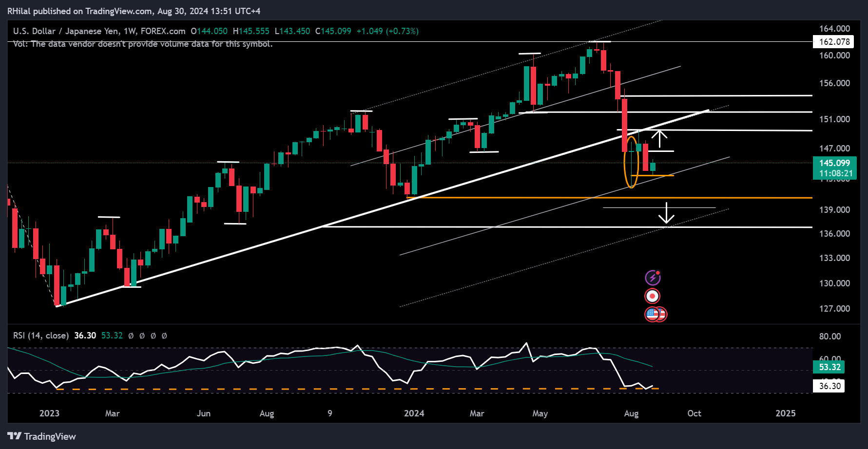Click the 151.000 price axis label
Image resolution: width=868 pixels, height=449 pixels.
click(834, 119)
